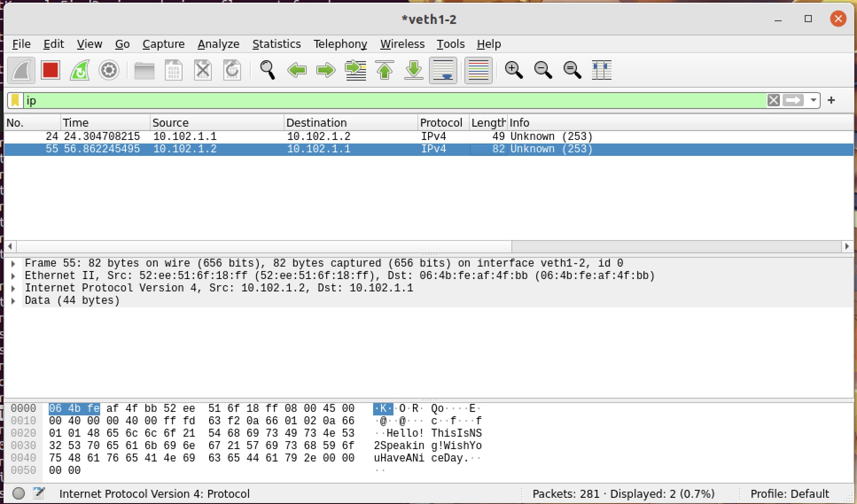The width and height of the screenshot is (857, 504).
Task: Toggle packet list colorization
Action: [x=478, y=70]
